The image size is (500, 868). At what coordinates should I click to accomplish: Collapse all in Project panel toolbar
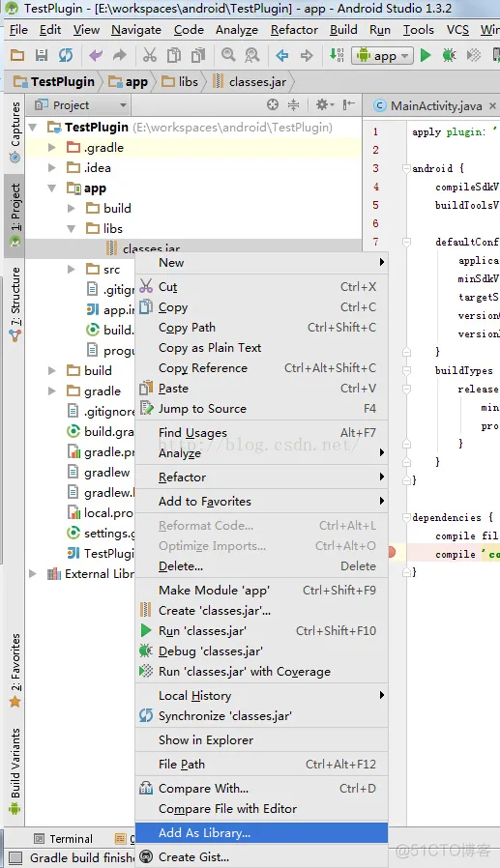coord(293,104)
